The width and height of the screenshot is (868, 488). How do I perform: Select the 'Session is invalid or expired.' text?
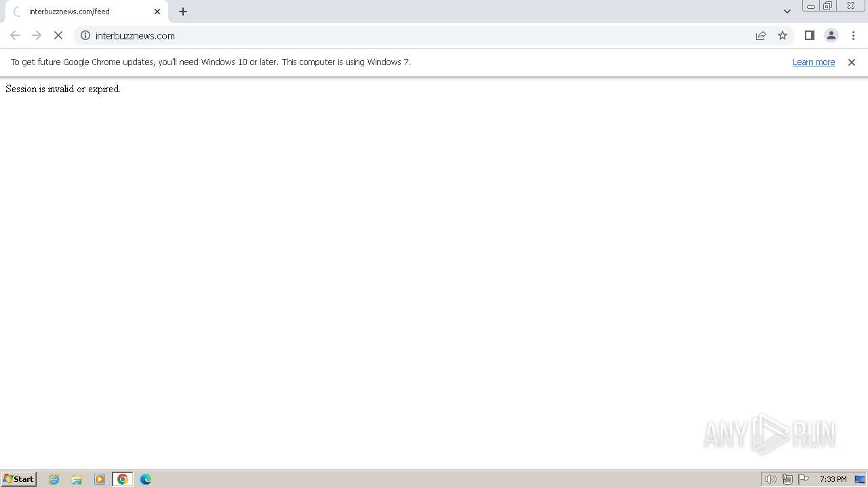click(x=63, y=89)
